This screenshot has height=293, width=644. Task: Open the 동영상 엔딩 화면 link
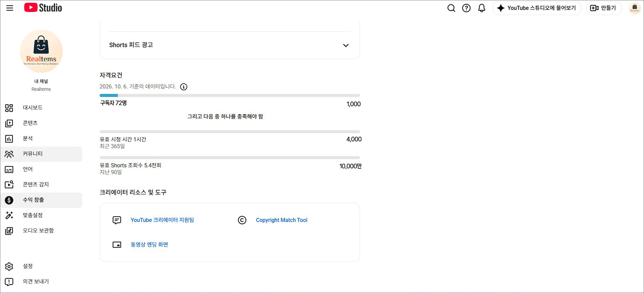tap(149, 245)
